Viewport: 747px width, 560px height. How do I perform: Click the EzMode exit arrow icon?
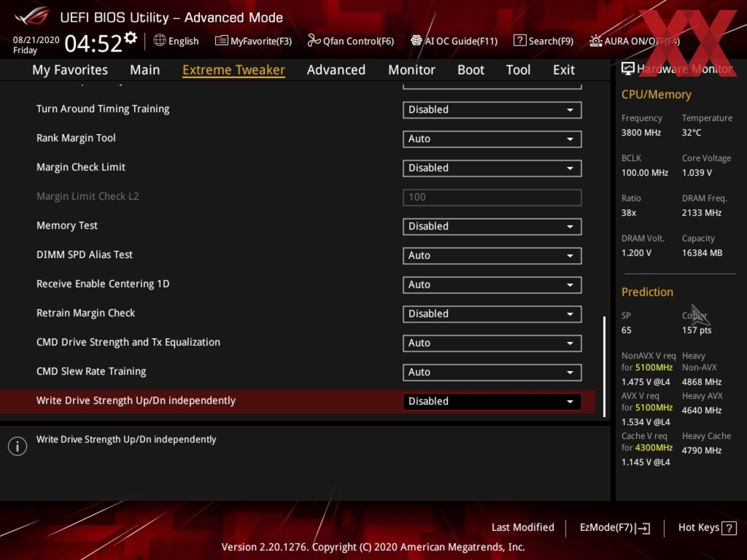click(643, 528)
